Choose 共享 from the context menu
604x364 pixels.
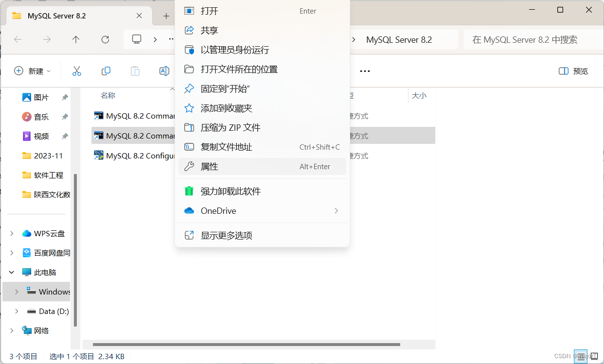pyautogui.click(x=262, y=30)
